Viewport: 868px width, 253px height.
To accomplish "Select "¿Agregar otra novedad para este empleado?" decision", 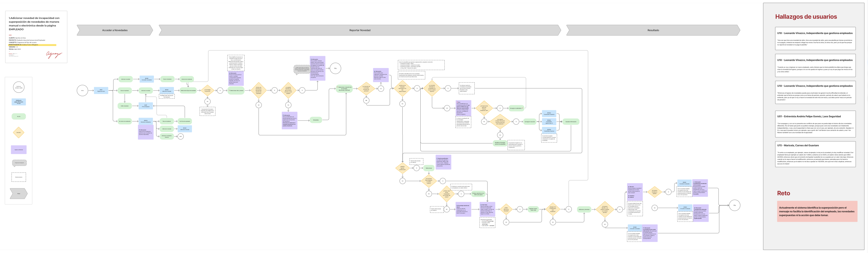I will click(x=553, y=209).
